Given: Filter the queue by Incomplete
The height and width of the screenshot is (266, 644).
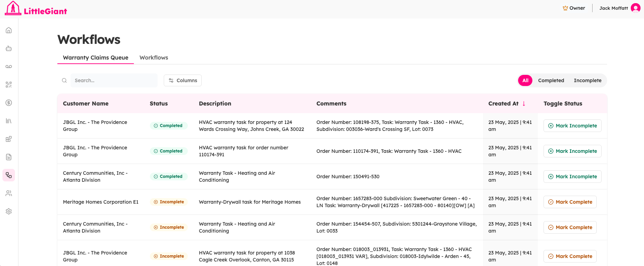Looking at the screenshot, I should tap(588, 80).
